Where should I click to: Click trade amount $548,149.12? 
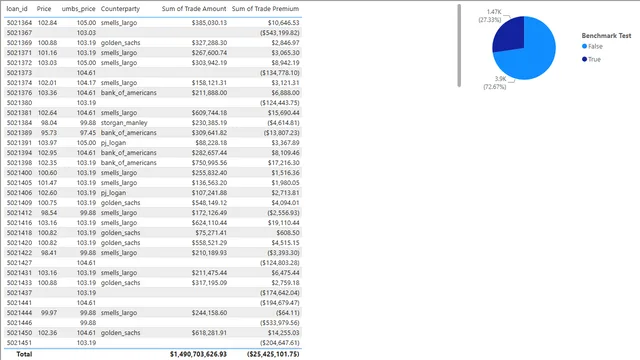pyautogui.click(x=209, y=203)
